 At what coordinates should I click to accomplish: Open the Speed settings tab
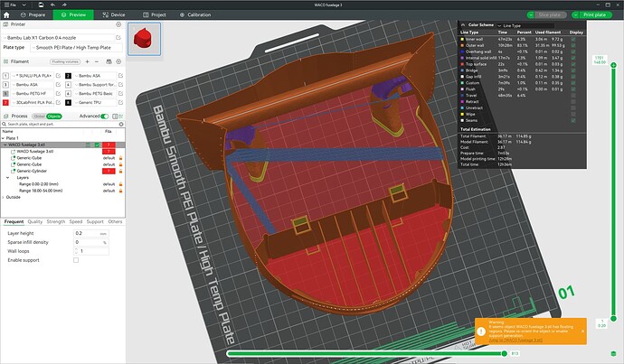[76, 221]
